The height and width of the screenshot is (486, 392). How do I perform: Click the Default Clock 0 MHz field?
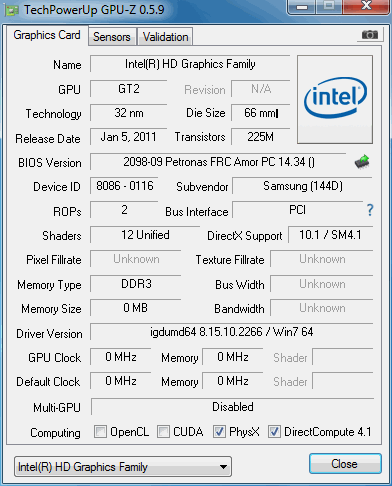pos(121,381)
